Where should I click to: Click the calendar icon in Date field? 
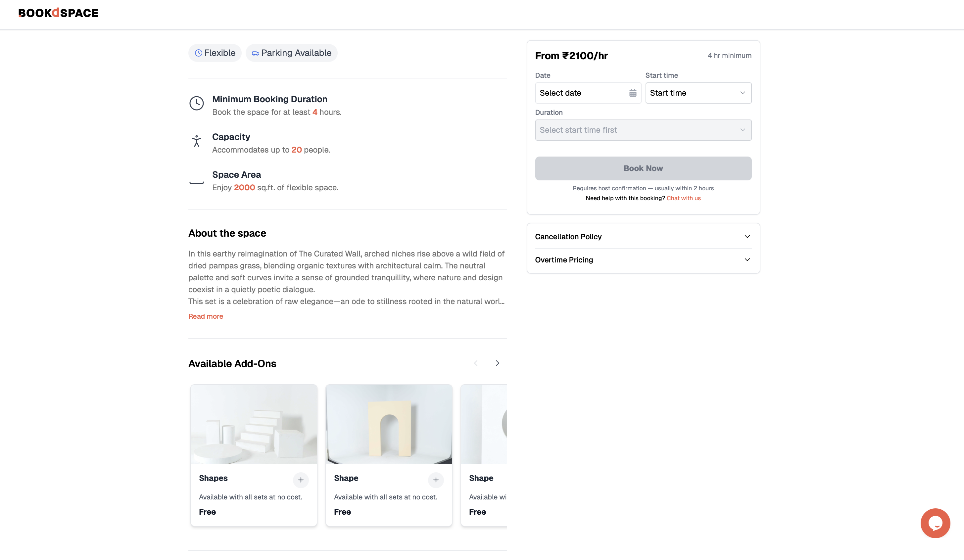633,93
